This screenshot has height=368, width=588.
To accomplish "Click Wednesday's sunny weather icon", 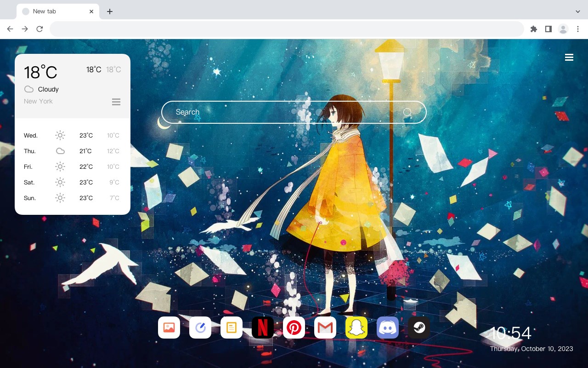I will point(60,135).
